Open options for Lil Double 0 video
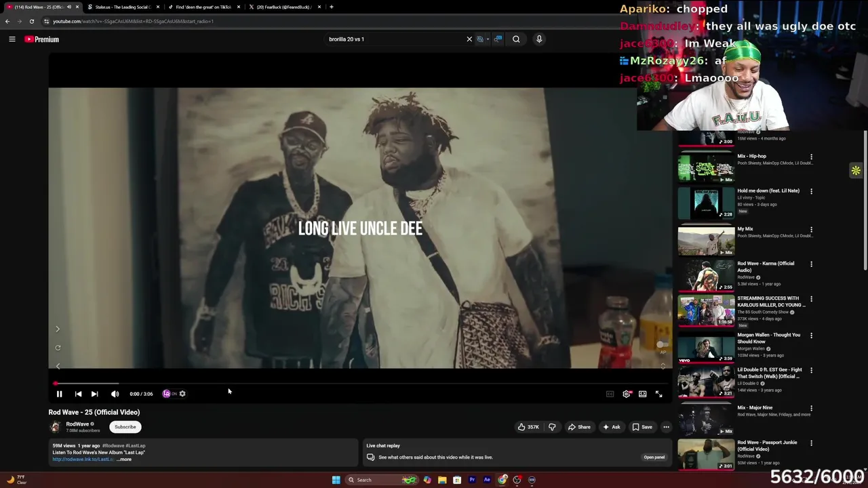The width and height of the screenshot is (868, 488). click(811, 371)
